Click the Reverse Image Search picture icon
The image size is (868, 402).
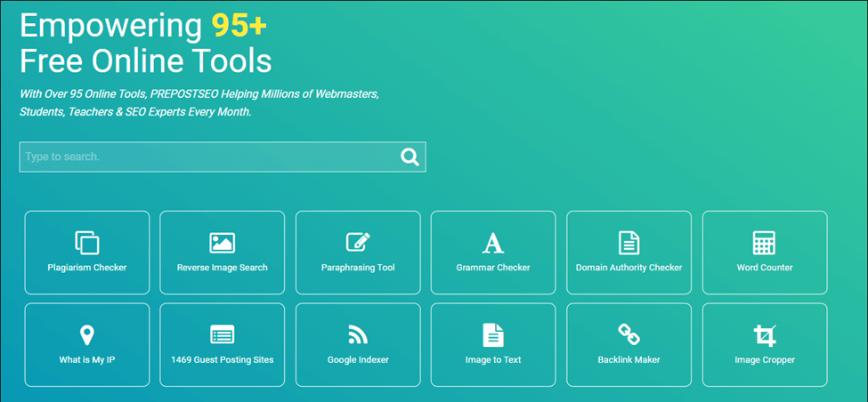[223, 243]
